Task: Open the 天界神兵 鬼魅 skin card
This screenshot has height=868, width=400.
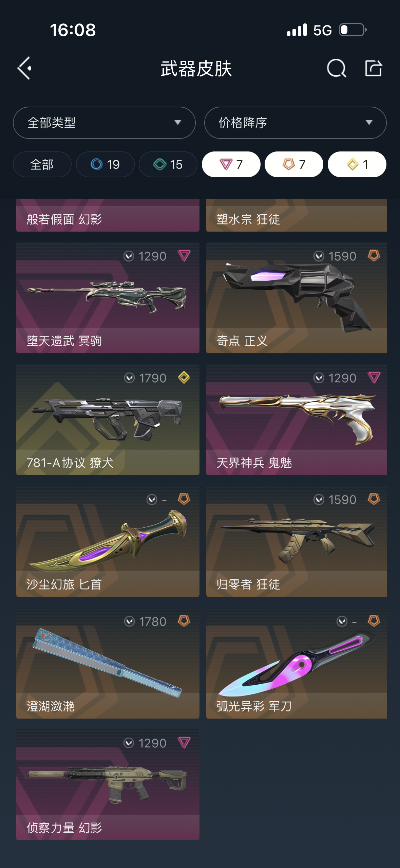Action: [x=297, y=420]
